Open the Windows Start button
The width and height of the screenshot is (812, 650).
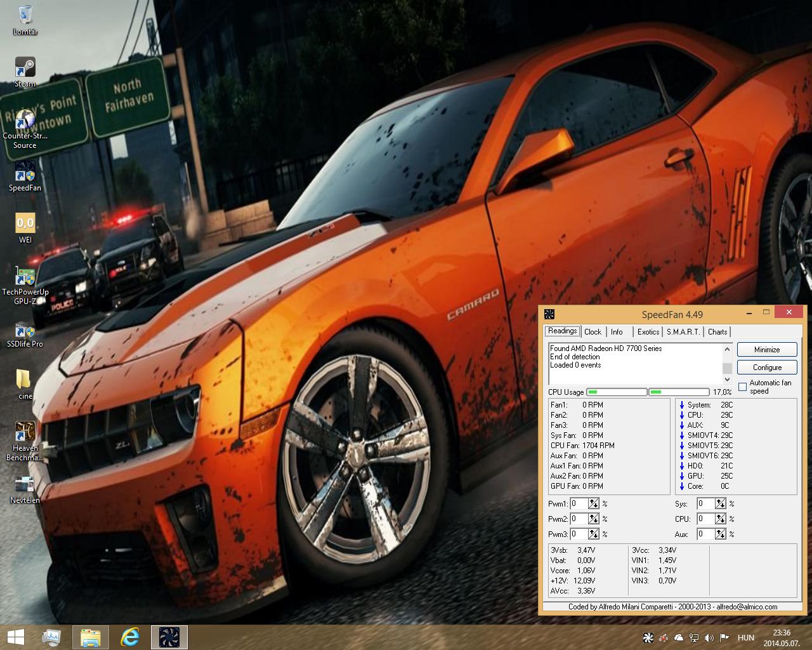15,637
